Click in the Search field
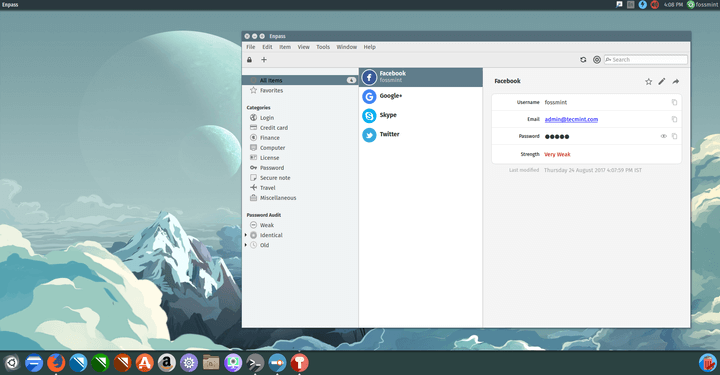Screen dimensions: 720x375 pyautogui.click(x=646, y=60)
